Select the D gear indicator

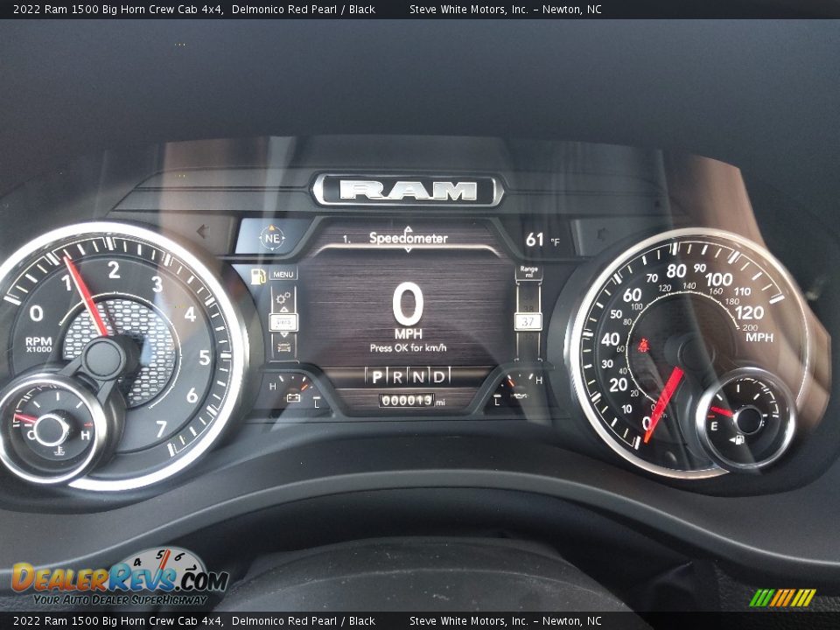(439, 376)
